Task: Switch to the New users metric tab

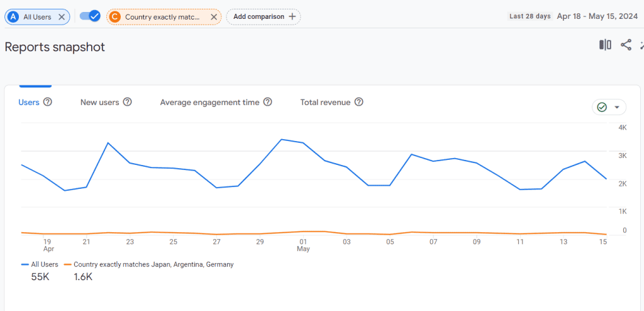Action: 99,102
